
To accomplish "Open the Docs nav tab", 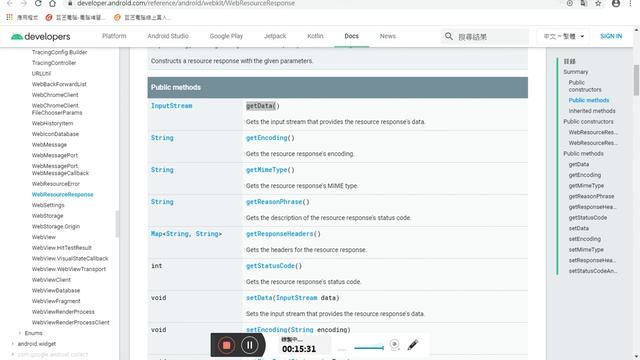I will tap(351, 36).
